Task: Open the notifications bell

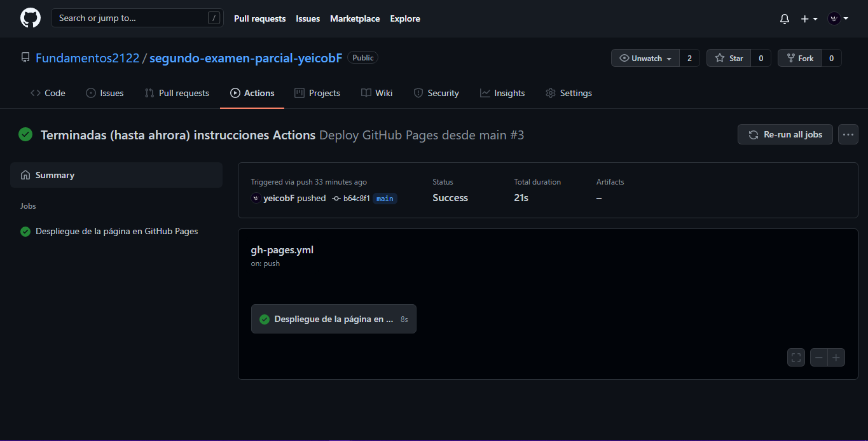Action: [x=785, y=19]
